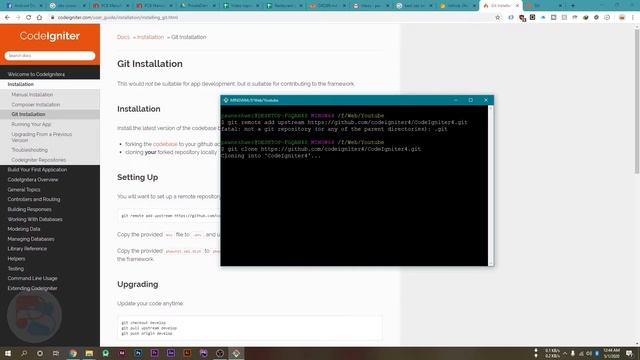
Task: Open Cortana from the taskbar
Action: click(40, 353)
